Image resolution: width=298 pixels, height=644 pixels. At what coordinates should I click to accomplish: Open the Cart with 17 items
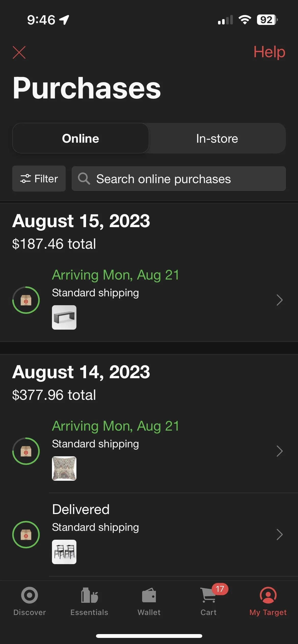tap(209, 595)
